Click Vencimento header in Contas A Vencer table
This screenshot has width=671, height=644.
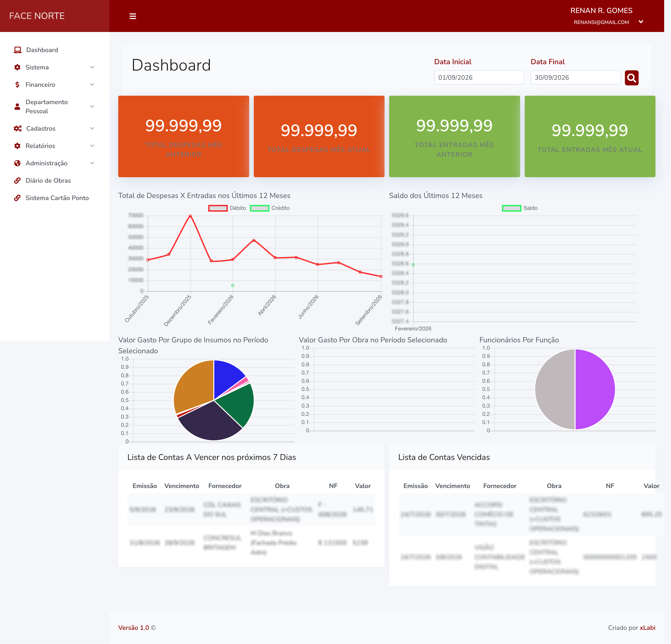pyautogui.click(x=181, y=486)
